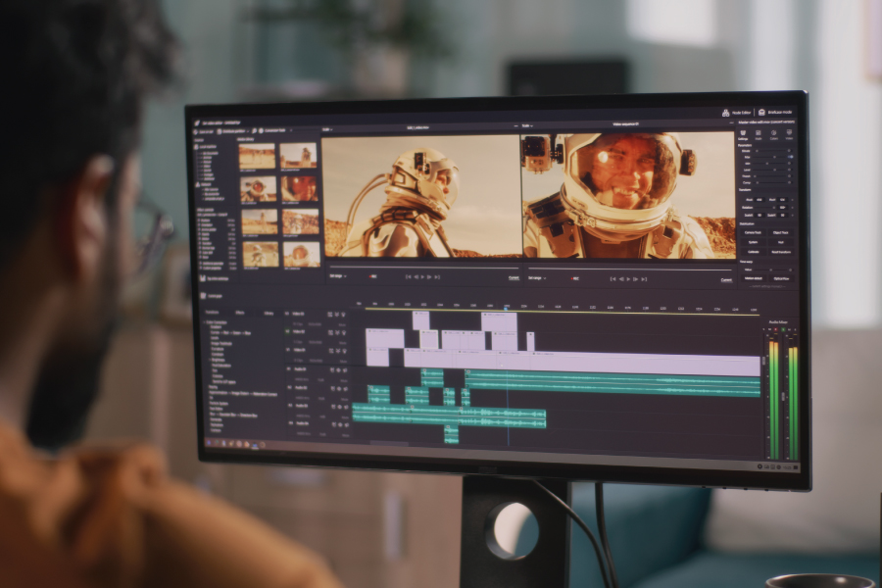The image size is (882, 588).
Task: Click the Motion detect button
Action: (754, 278)
